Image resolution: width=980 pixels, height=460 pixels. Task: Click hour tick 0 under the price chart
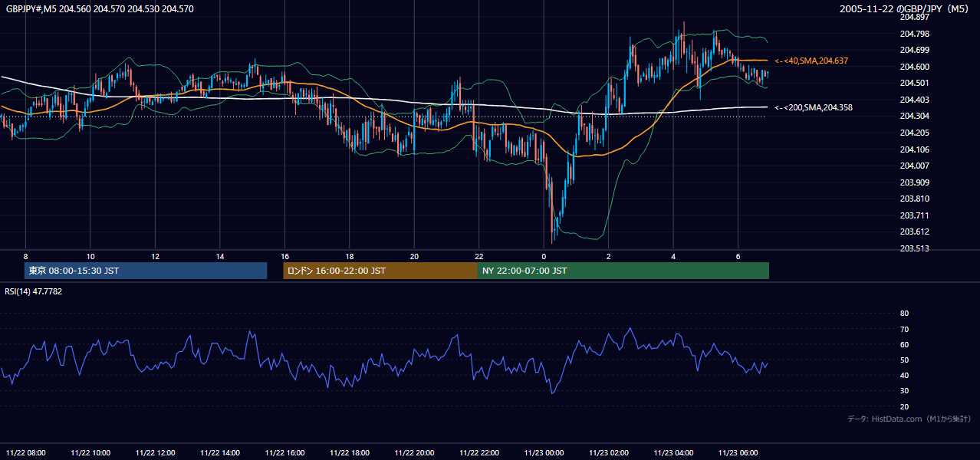pos(544,256)
